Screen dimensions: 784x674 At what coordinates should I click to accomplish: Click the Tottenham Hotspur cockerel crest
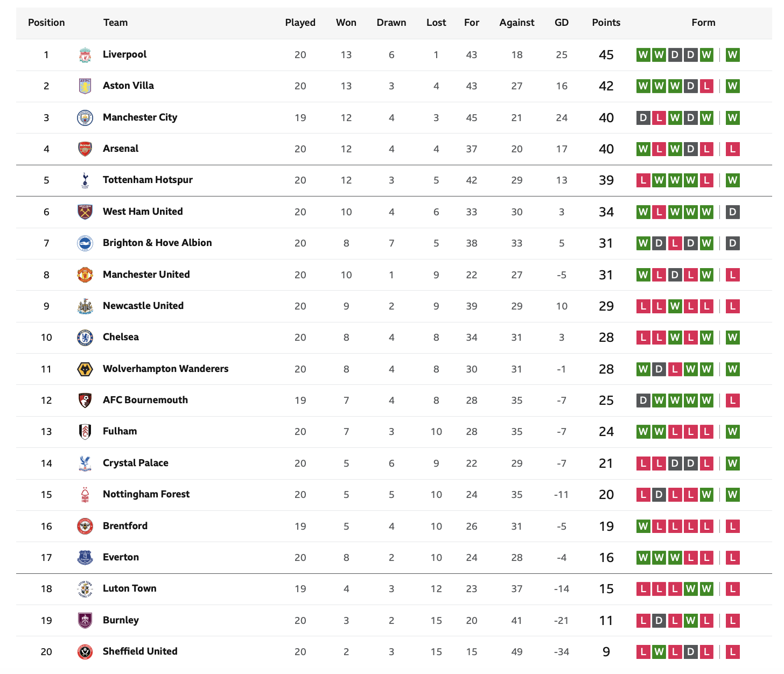pos(85,180)
